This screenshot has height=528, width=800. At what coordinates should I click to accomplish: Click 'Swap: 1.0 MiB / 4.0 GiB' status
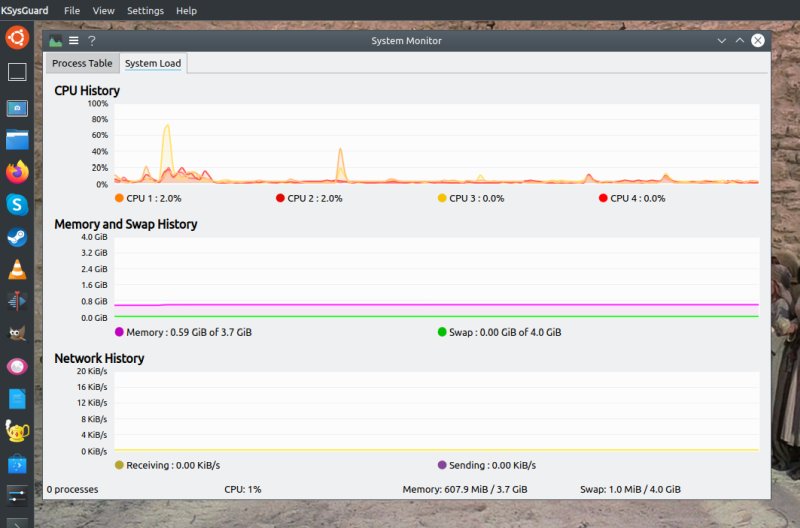[x=630, y=489]
